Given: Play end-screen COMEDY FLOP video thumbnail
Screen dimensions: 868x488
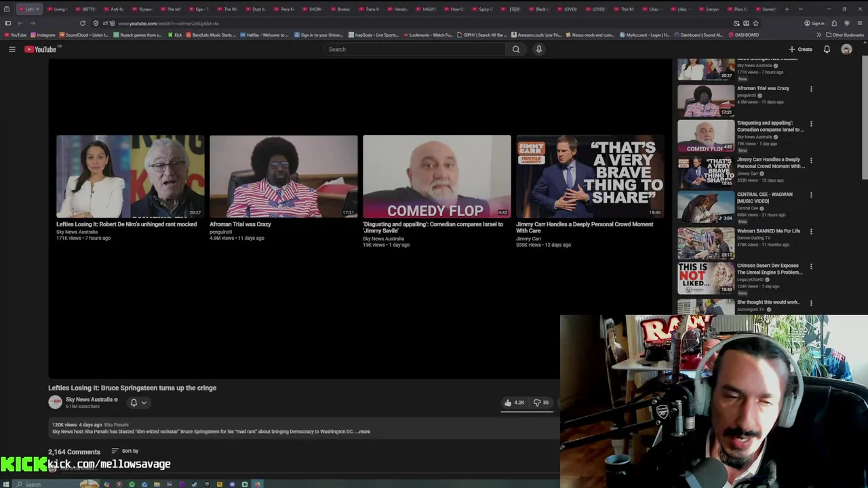Looking at the screenshot, I should point(437,176).
